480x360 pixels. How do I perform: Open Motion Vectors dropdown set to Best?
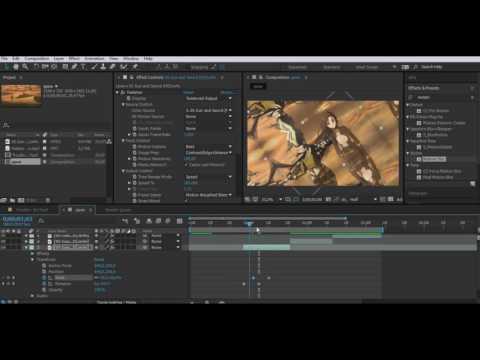[209, 147]
